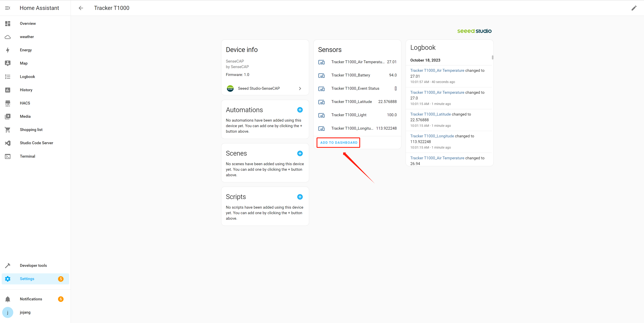Click the Notifications bell icon

[8, 299]
